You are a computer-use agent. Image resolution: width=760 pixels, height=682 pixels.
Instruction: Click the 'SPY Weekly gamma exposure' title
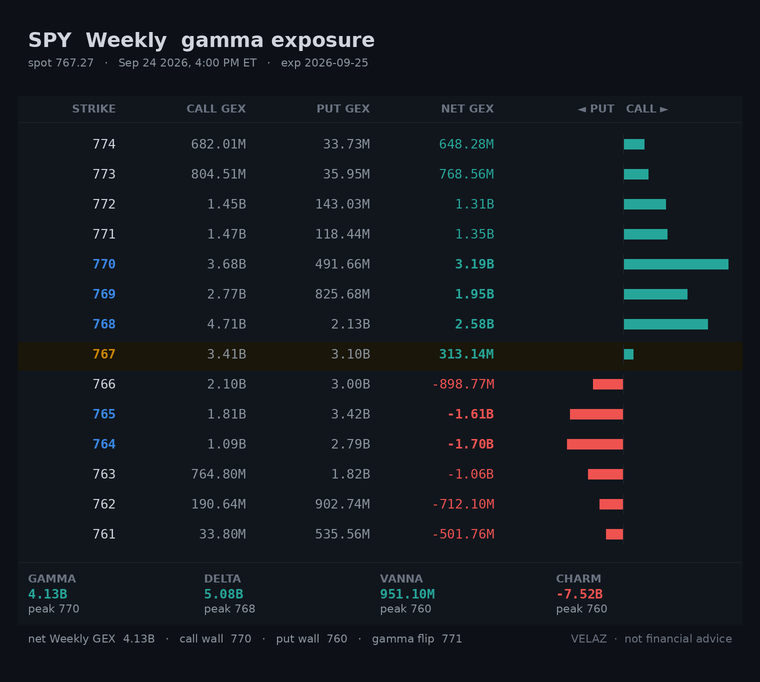pyautogui.click(x=201, y=40)
